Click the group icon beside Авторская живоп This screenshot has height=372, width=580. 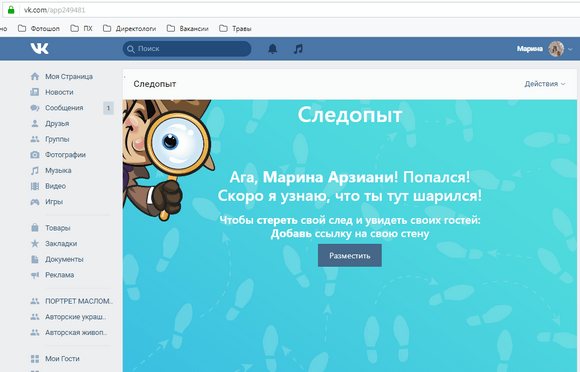[35, 332]
